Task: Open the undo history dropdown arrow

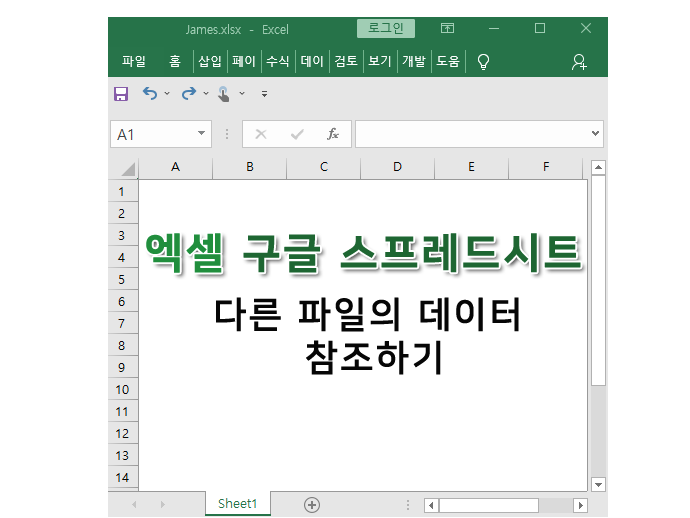Action: (167, 93)
